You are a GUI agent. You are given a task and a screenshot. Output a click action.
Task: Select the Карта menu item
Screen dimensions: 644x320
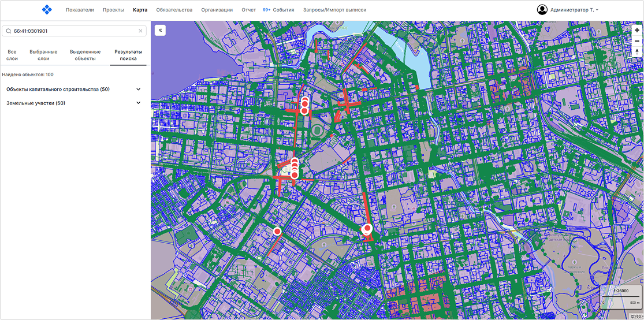point(140,10)
